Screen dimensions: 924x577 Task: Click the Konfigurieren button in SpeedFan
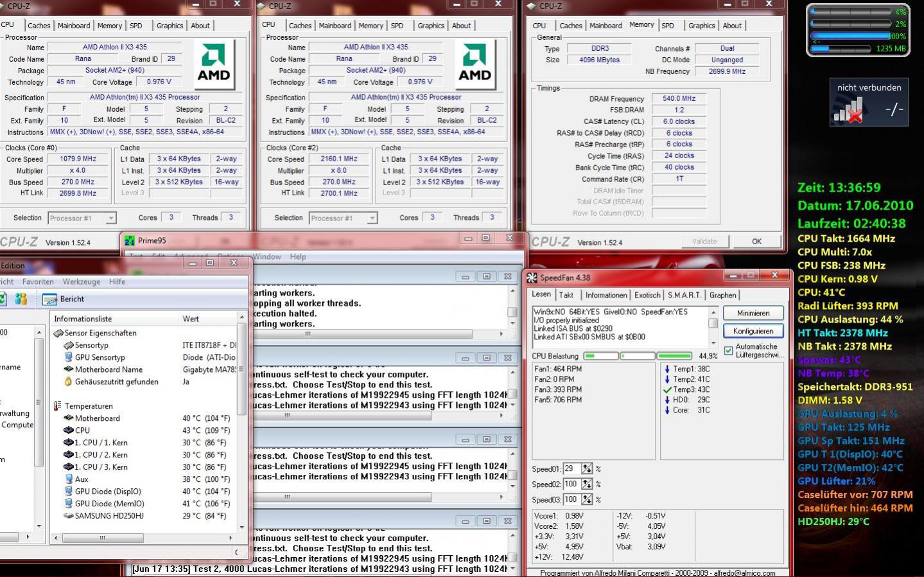753,331
